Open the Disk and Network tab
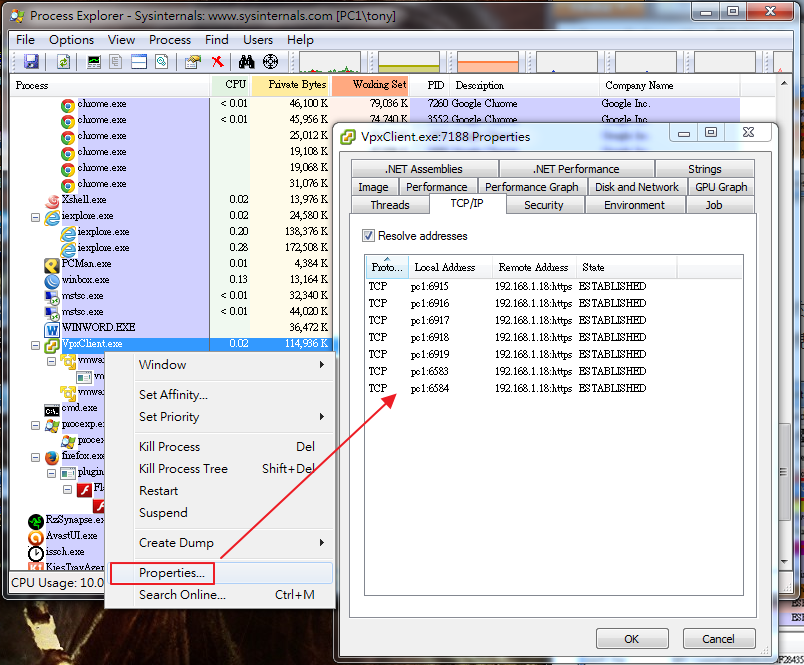The width and height of the screenshot is (804, 665). (636, 187)
